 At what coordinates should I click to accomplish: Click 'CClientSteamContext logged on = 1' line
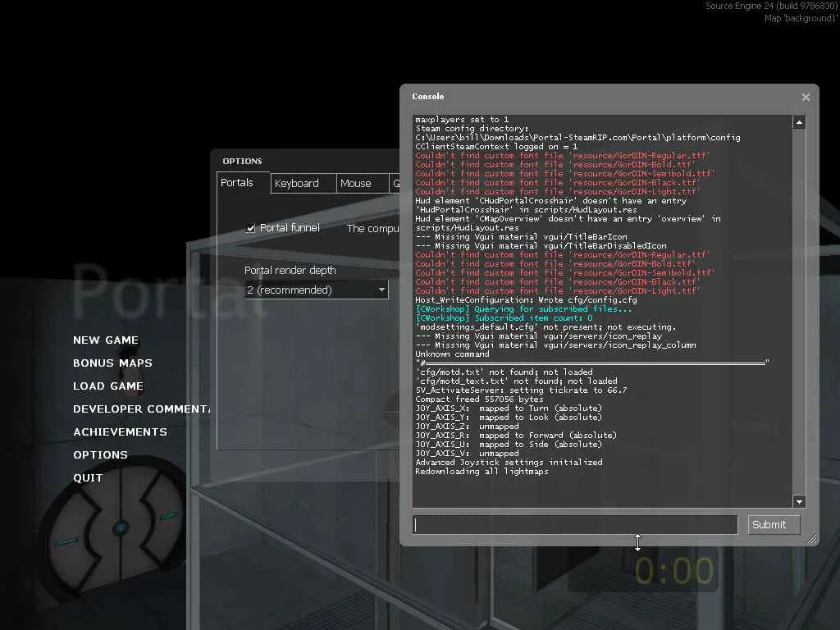tap(496, 146)
